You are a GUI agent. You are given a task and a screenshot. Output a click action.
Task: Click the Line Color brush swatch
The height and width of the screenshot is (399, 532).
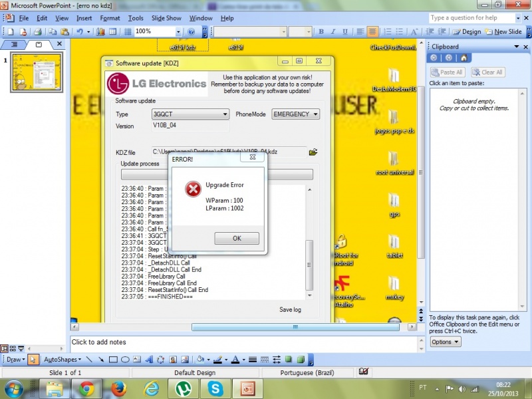click(218, 359)
